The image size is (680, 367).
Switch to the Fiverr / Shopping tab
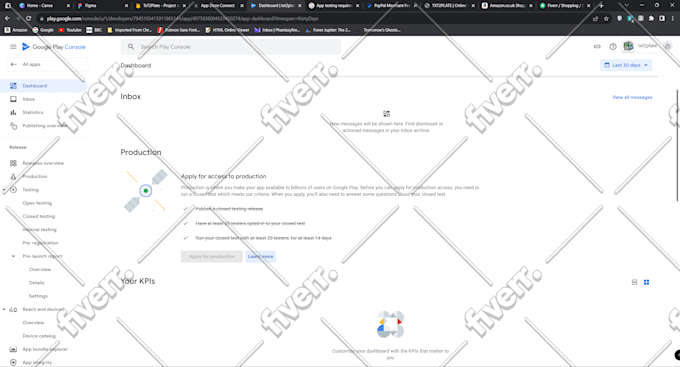565,6
